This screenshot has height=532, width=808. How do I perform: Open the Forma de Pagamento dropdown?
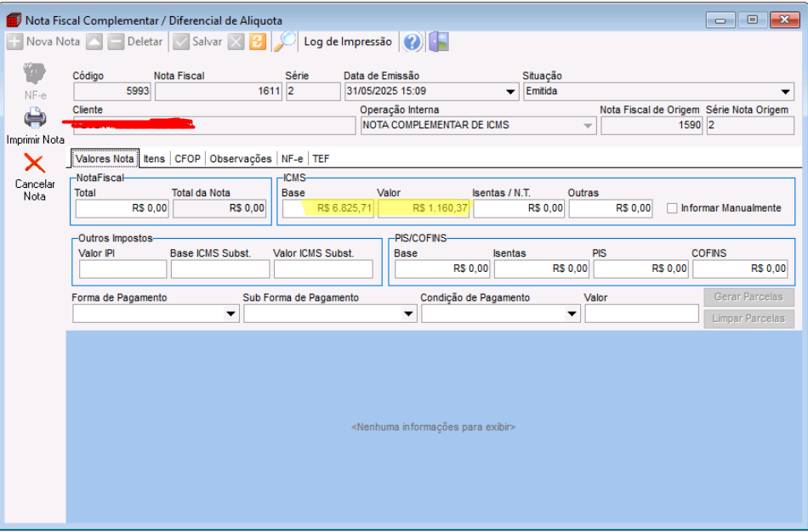[230, 314]
